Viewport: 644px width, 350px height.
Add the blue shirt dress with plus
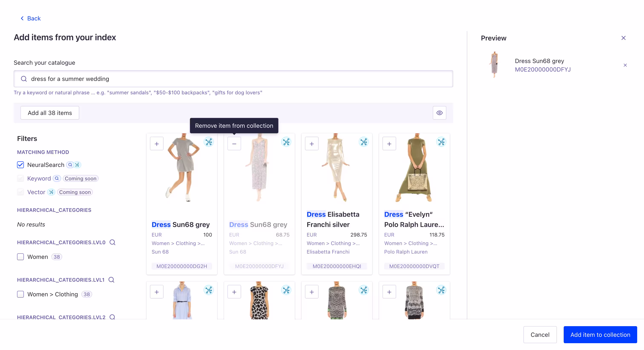[157, 292]
